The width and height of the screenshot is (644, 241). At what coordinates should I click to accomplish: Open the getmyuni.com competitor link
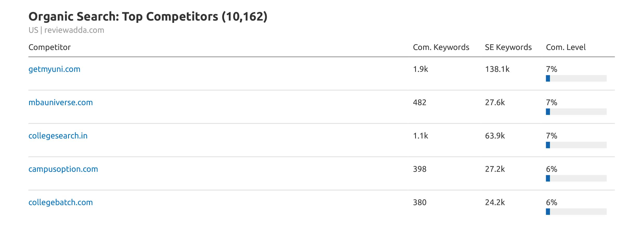point(54,69)
